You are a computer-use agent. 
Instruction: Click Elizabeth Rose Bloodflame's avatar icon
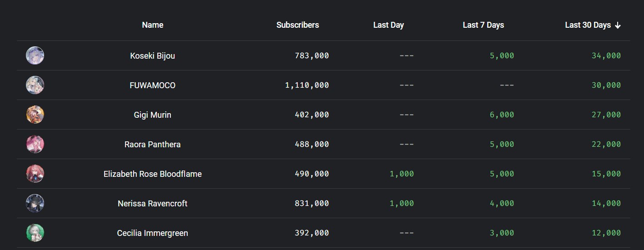(x=35, y=174)
